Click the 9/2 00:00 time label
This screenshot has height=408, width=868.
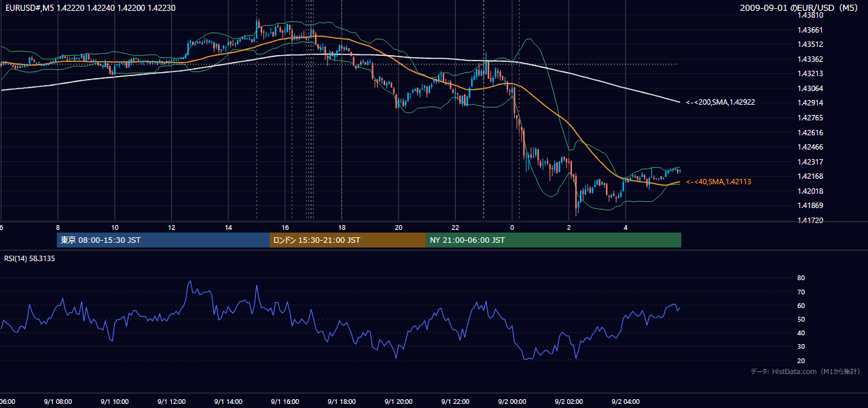pyautogui.click(x=512, y=402)
